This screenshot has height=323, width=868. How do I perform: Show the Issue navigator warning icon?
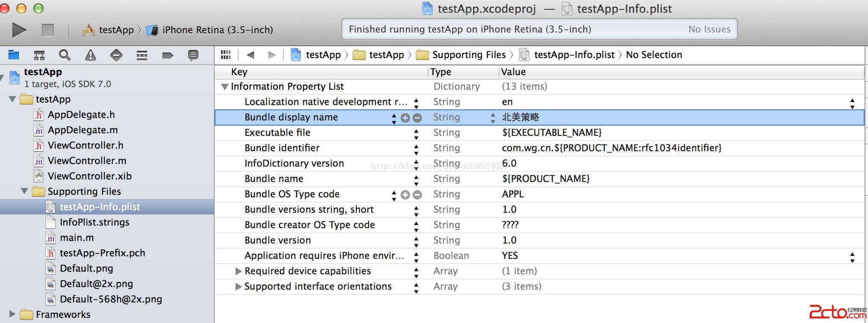point(90,55)
